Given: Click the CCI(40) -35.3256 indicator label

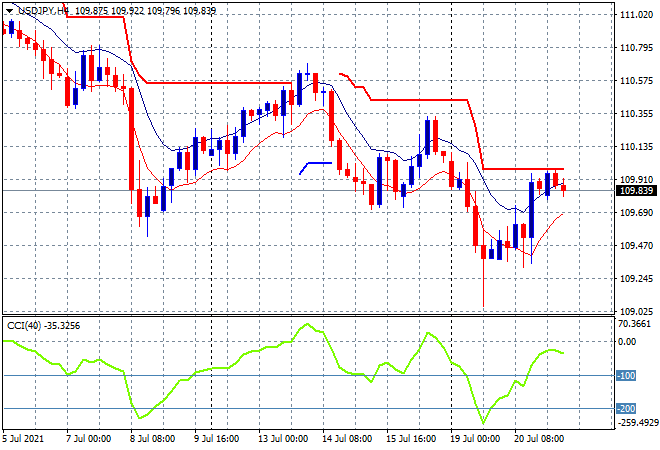Looking at the screenshot, I should [43, 326].
